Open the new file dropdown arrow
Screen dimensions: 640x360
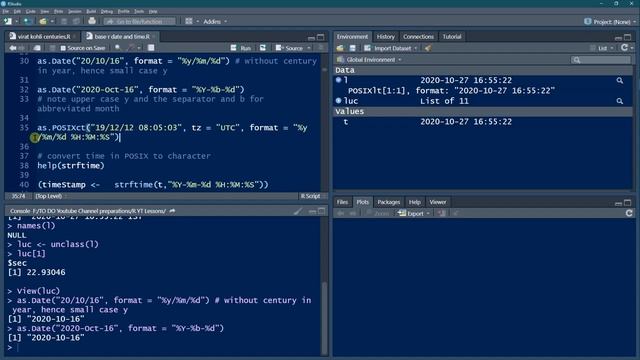[x=16, y=21]
